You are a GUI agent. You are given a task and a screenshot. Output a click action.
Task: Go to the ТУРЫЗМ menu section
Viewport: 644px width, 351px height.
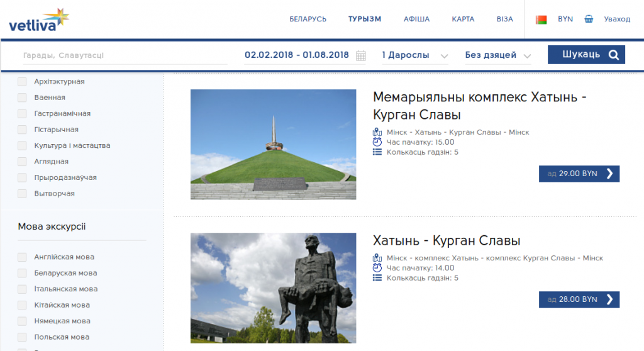click(x=365, y=19)
